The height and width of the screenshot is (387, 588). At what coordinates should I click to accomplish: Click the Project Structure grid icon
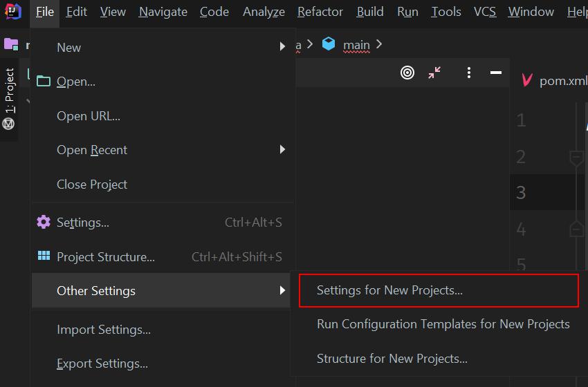pos(44,256)
